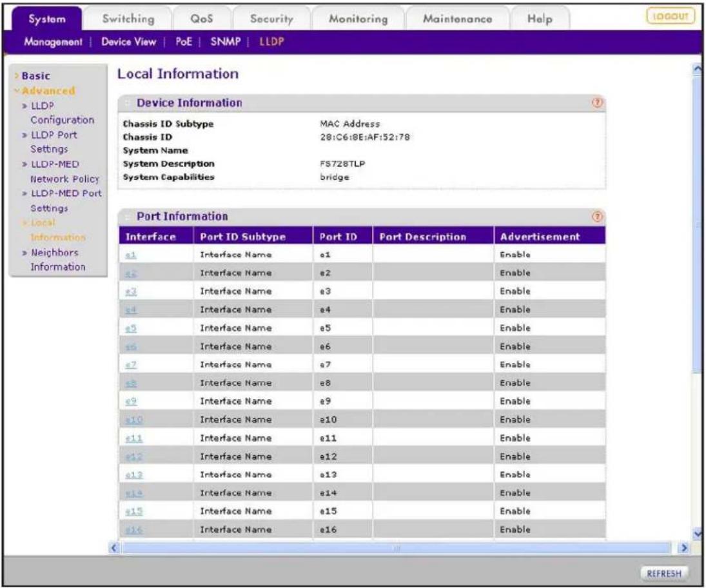Click the horizontal scrollbar right arrow
Image resolution: width=706 pixels, height=588 pixels.
(x=684, y=548)
